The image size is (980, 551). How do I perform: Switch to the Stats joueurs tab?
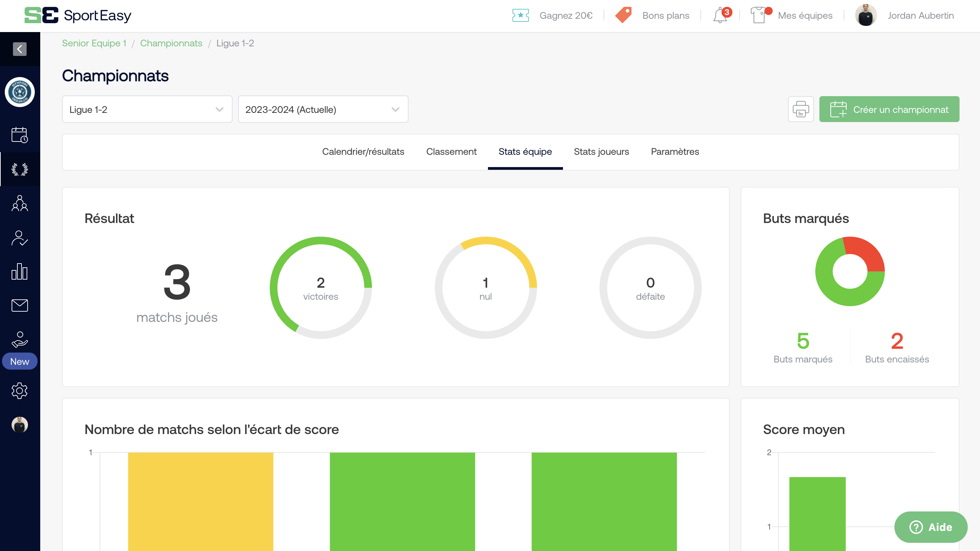[601, 151]
